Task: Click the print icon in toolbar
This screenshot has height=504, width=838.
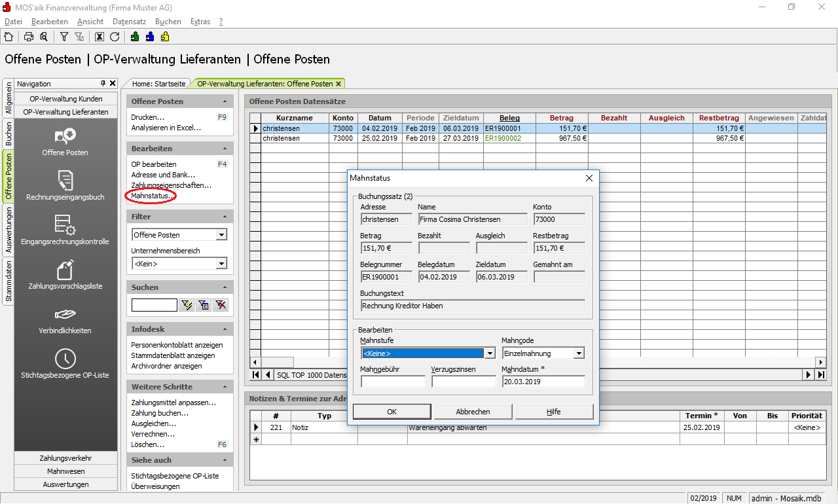Action: [x=29, y=37]
